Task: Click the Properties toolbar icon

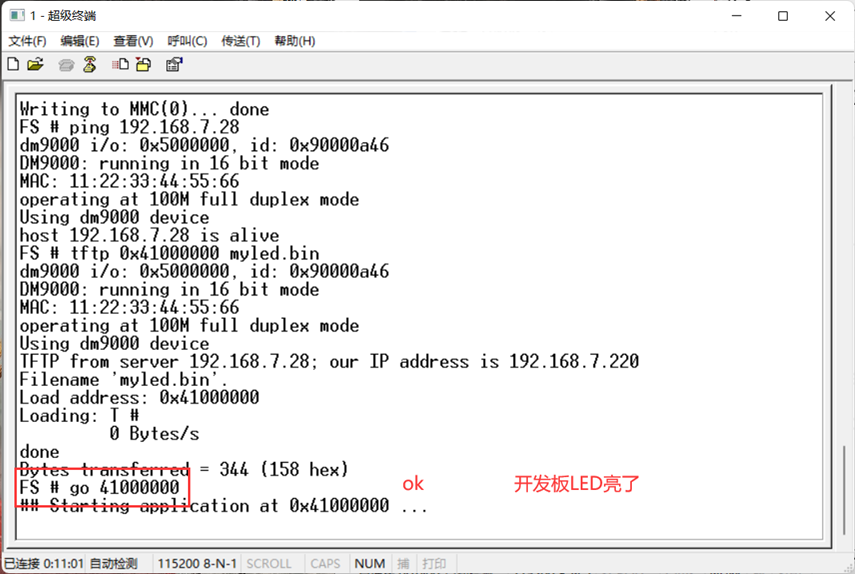Action: coord(174,64)
